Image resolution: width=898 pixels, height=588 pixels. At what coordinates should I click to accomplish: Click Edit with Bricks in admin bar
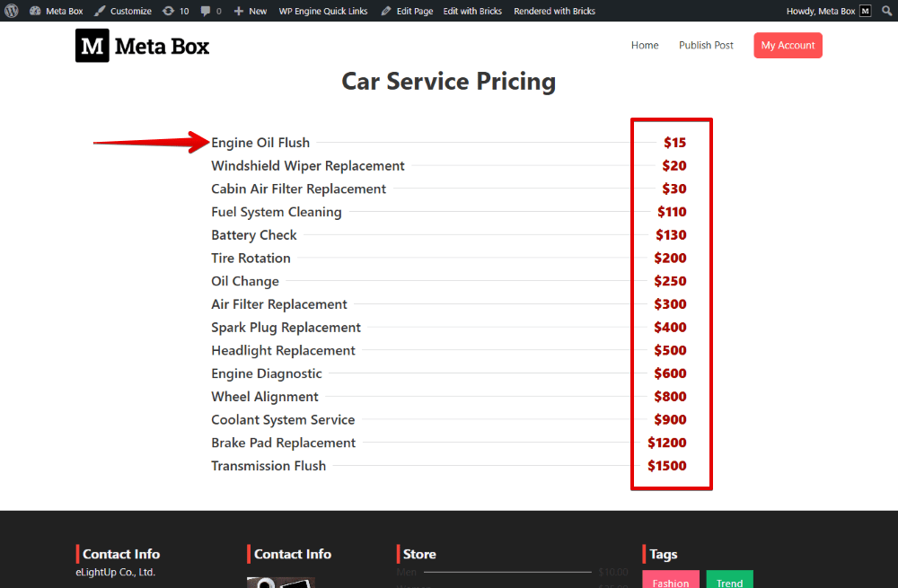472,10
